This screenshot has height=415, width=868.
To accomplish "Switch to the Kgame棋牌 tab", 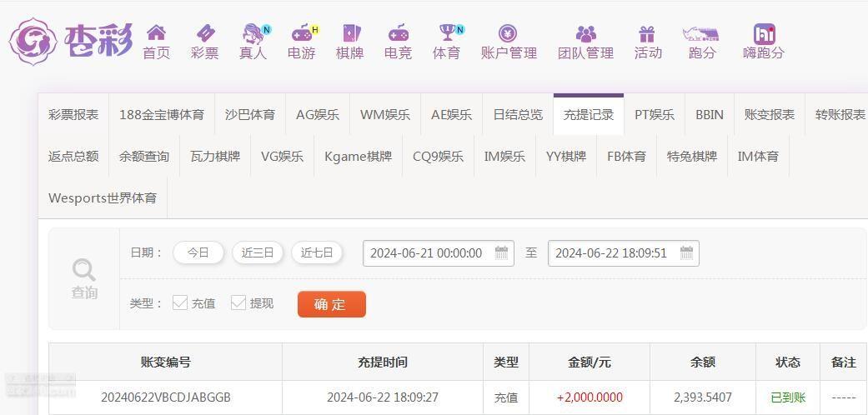I will pyautogui.click(x=359, y=157).
